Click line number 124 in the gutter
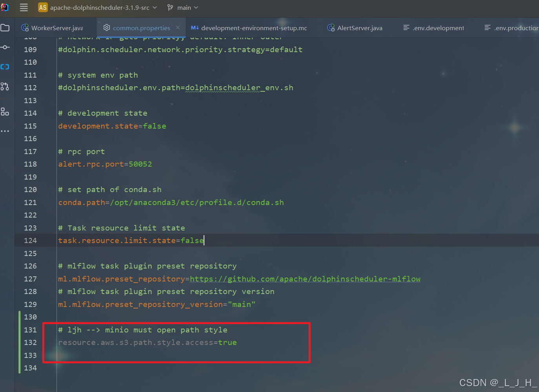The height and width of the screenshot is (392, 539). pyautogui.click(x=30, y=241)
